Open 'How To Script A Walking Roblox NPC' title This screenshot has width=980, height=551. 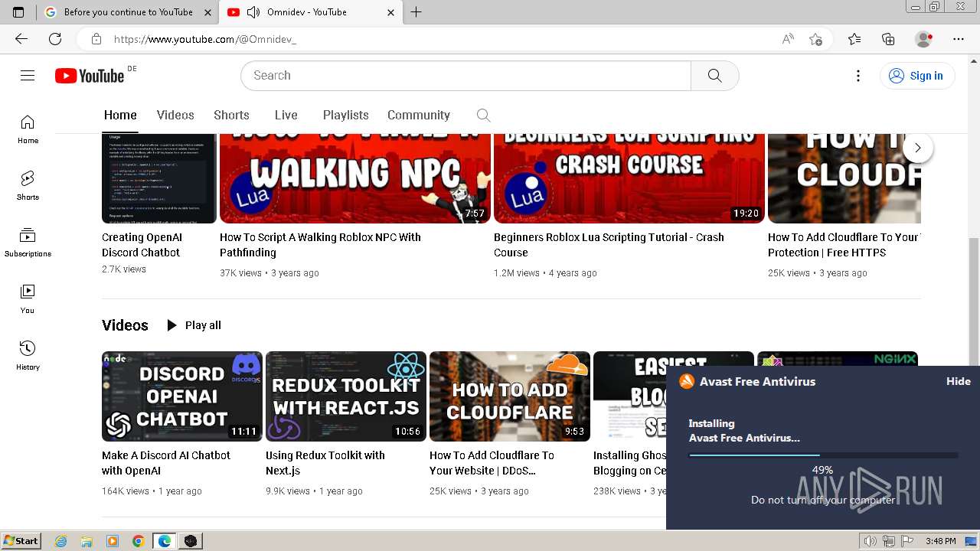(320, 245)
